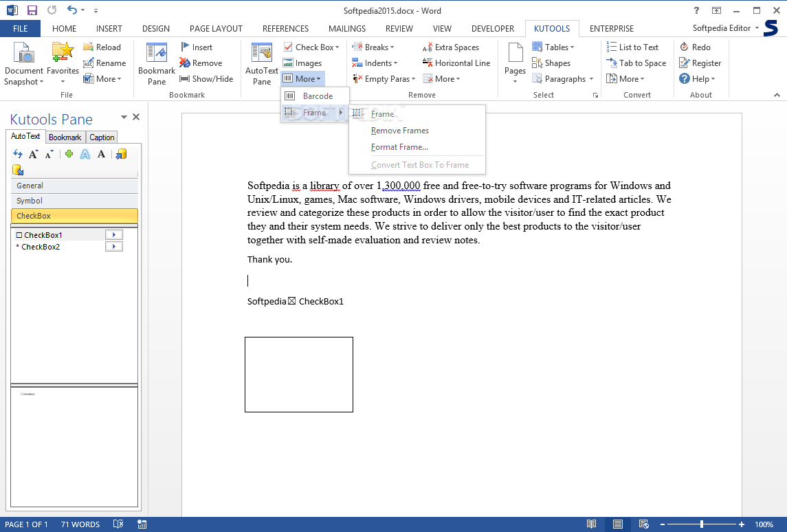Click the arrow next to CheckBox2
The image size is (787, 532).
point(114,247)
